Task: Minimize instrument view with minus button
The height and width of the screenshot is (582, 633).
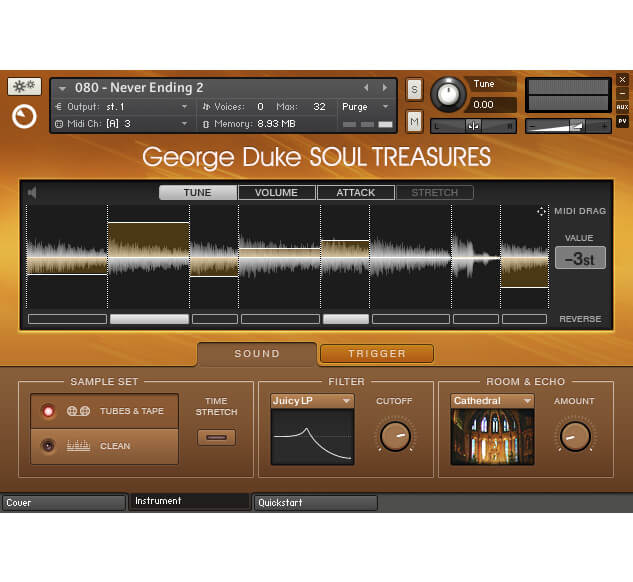Action: pos(622,93)
